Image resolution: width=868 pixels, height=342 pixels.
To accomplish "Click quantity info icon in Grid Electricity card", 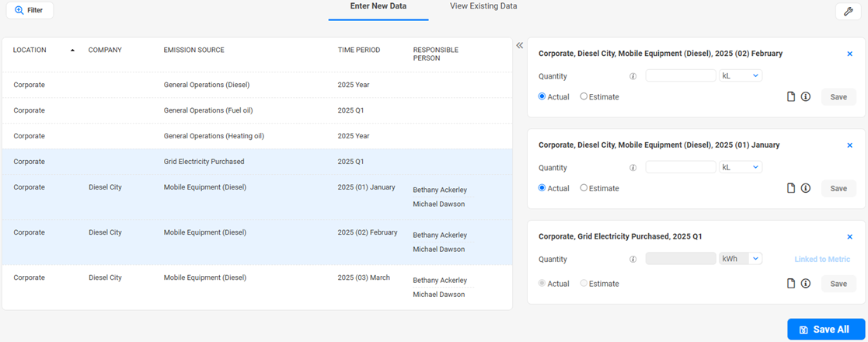I will click(x=633, y=259).
